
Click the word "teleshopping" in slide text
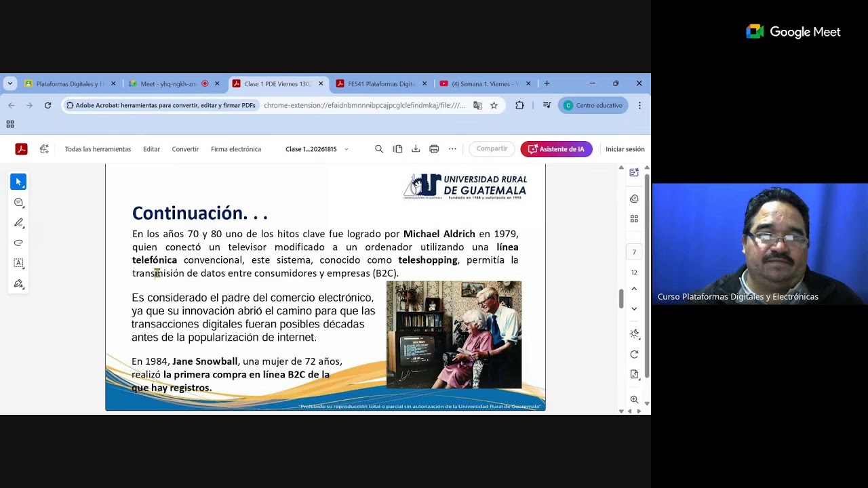pos(428,260)
